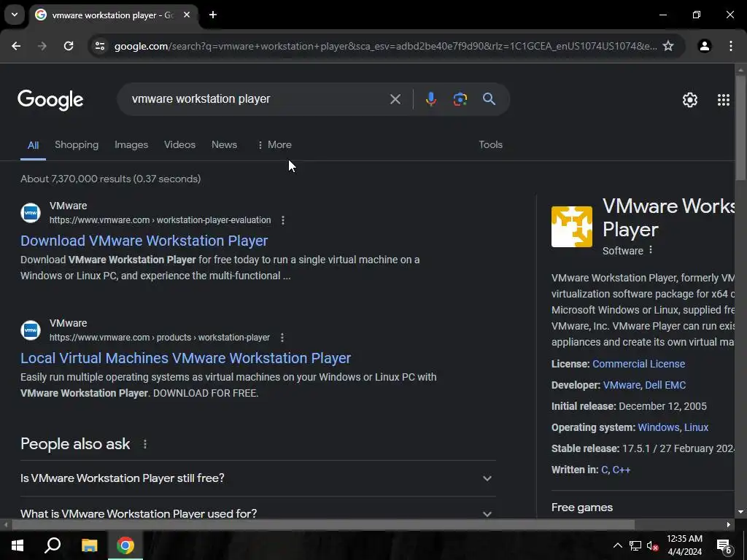This screenshot has width=747, height=560.
Task: Go to the Google logo homepage
Action: click(x=50, y=100)
